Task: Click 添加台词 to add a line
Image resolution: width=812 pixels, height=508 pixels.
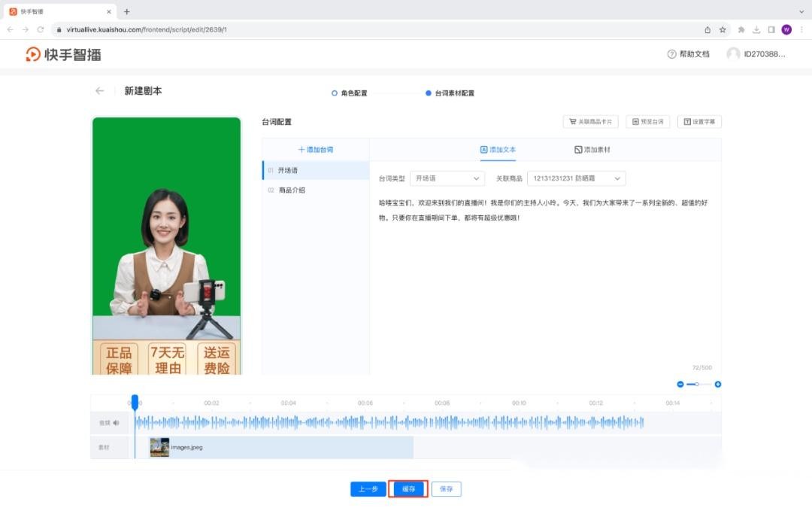Action: [315, 150]
